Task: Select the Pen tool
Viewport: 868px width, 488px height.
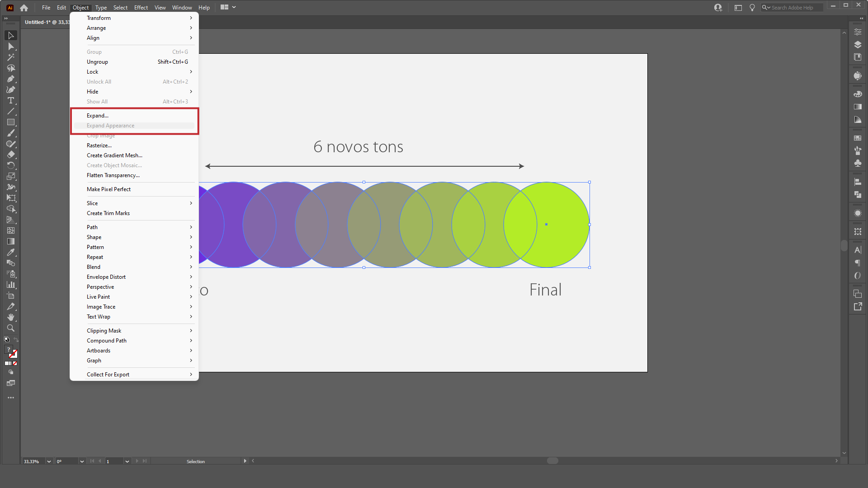Action: 11,79
